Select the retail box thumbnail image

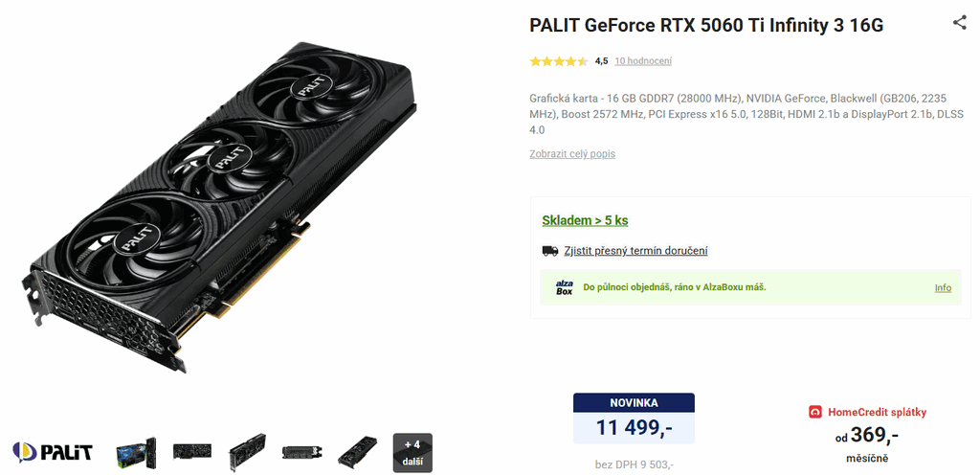point(136,453)
